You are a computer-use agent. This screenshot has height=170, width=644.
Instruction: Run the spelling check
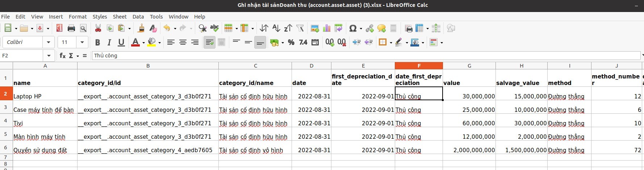(214, 28)
